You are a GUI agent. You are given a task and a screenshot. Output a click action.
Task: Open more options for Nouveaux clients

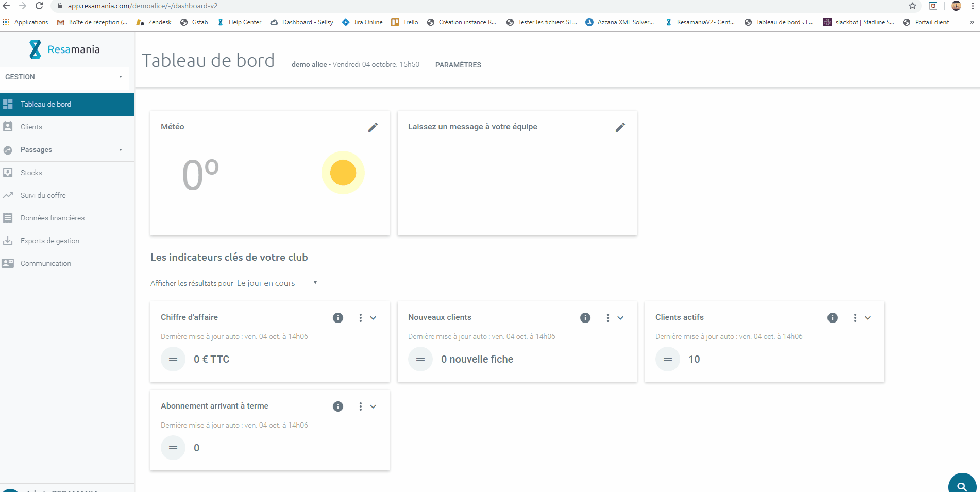coord(608,318)
